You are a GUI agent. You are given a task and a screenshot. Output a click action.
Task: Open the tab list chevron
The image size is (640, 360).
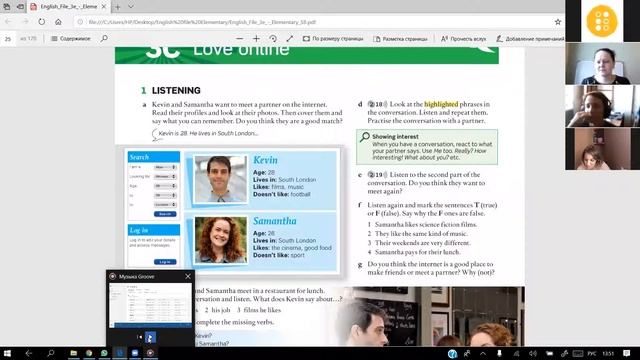[131, 7]
